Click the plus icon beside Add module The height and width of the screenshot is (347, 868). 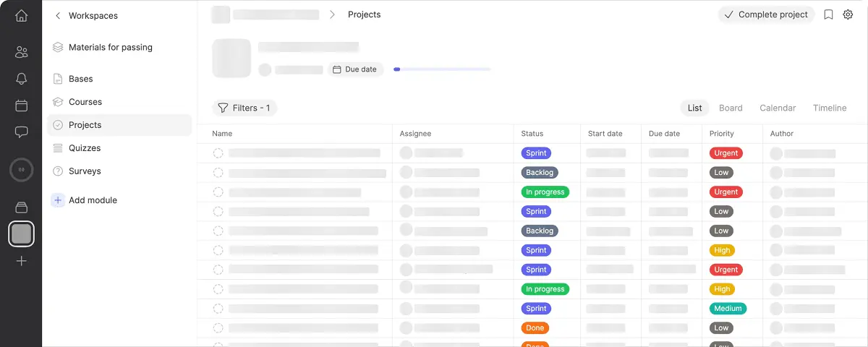click(x=58, y=200)
